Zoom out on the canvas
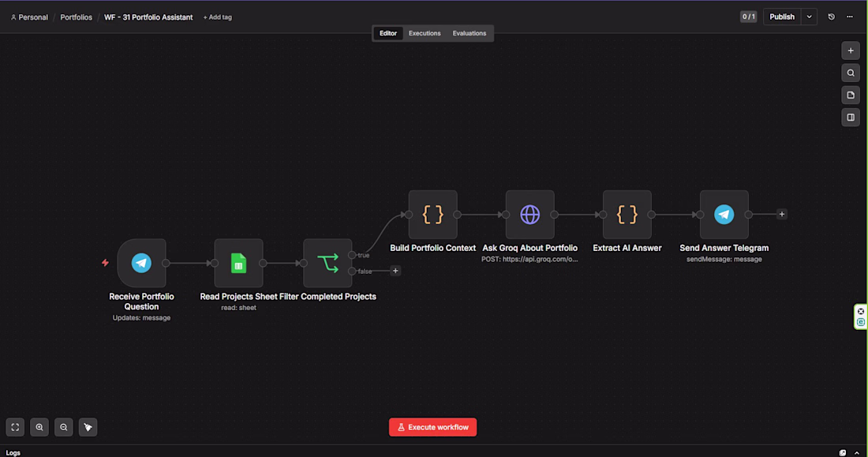This screenshot has height=457, width=868. (x=64, y=427)
